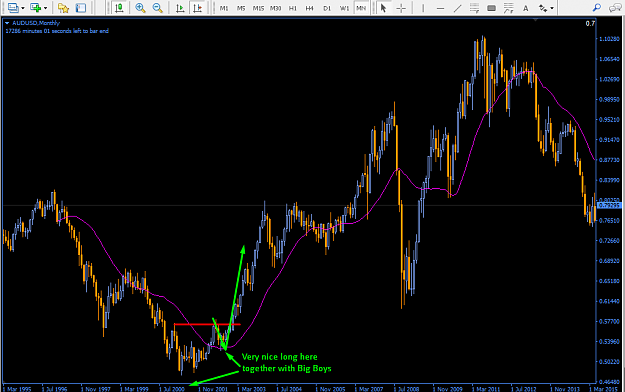This screenshot has height=392, width=625.
Task: Select the filled rectangle drawing tool
Action: coord(491,8)
